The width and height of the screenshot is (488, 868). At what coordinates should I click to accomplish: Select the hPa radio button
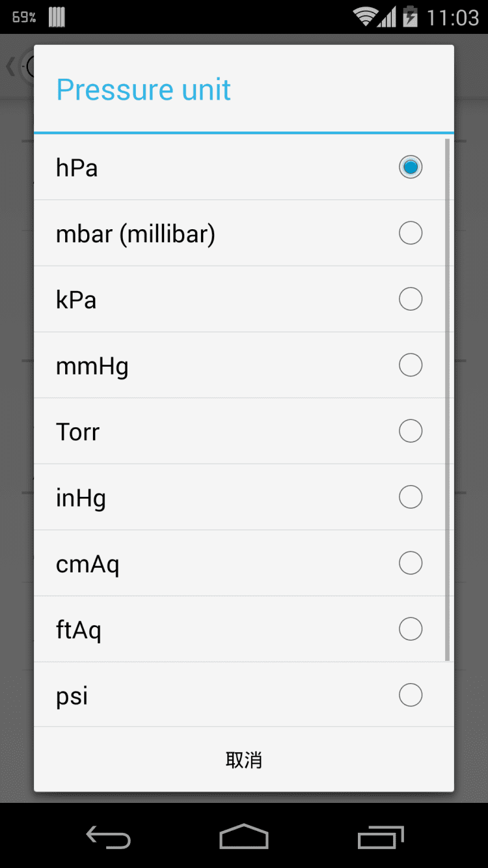tap(411, 167)
